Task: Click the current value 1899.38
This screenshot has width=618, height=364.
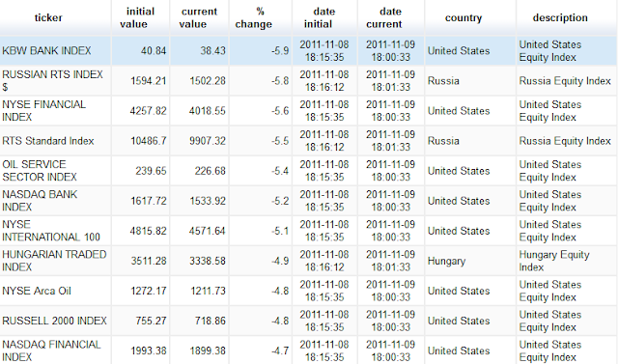Action: (x=208, y=350)
